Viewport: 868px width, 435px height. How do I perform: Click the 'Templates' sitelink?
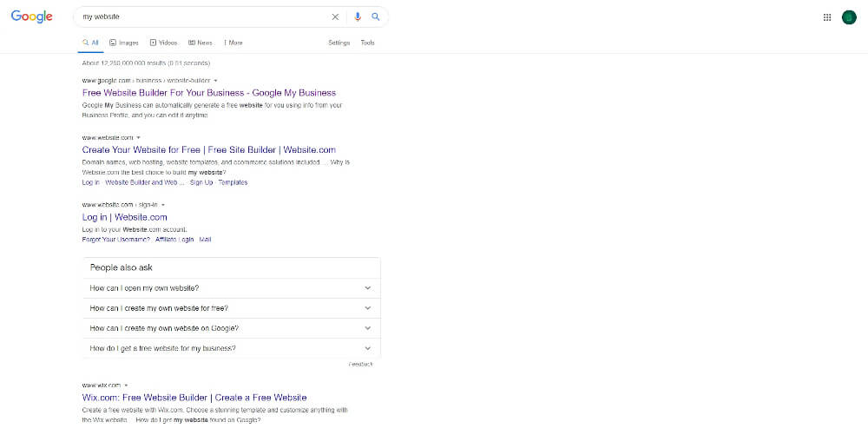pyautogui.click(x=233, y=182)
